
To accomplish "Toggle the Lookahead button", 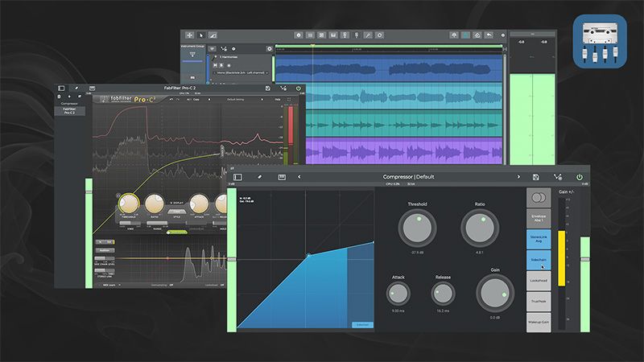I will point(539,281).
